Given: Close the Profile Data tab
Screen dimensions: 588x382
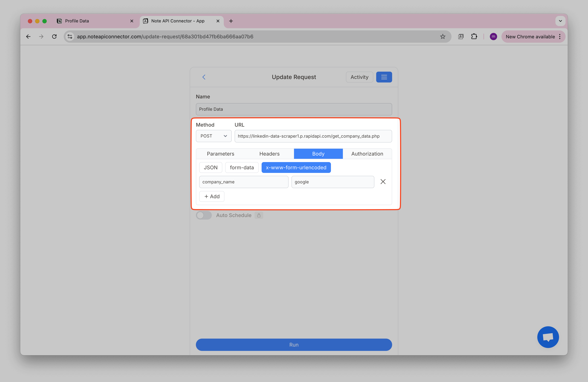Looking at the screenshot, I should [132, 21].
